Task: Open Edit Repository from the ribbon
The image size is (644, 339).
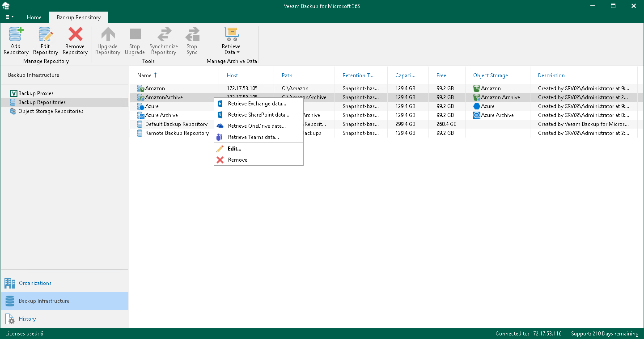Action: (x=45, y=41)
